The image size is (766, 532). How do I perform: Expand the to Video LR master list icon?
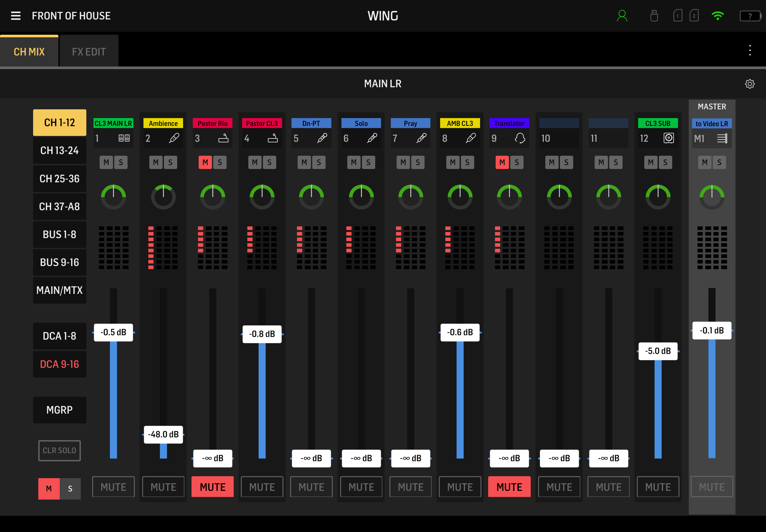[722, 138]
